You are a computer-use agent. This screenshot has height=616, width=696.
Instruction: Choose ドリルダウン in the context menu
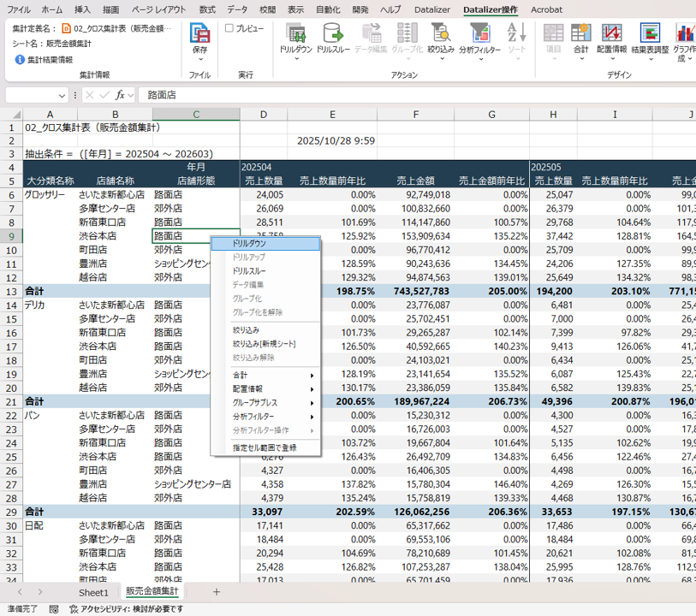pos(265,244)
